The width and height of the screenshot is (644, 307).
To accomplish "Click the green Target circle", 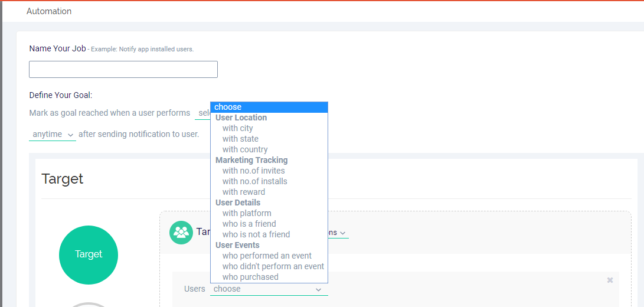I will pyautogui.click(x=89, y=255).
